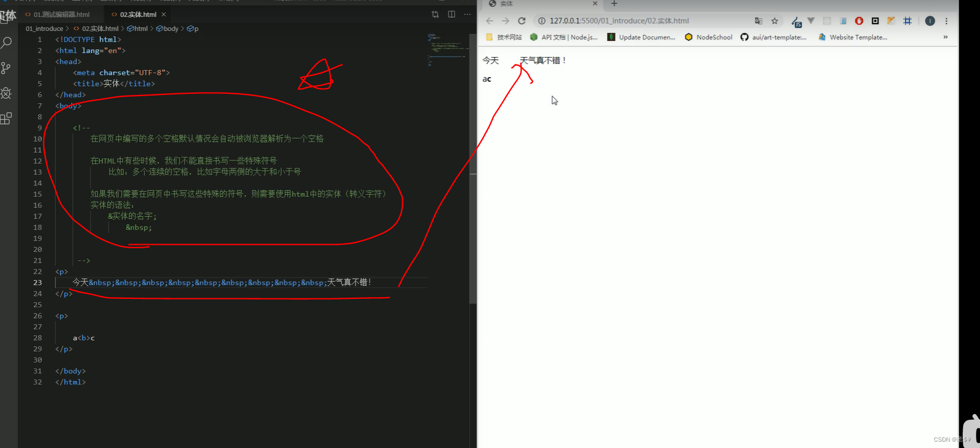Reload the 实体 page in Chrome
The width and height of the screenshot is (980, 448).
click(x=522, y=21)
